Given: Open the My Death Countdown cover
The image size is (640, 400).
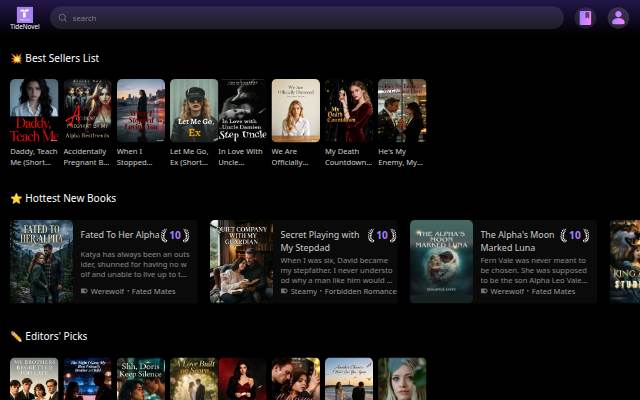Looking at the screenshot, I should pos(349,111).
